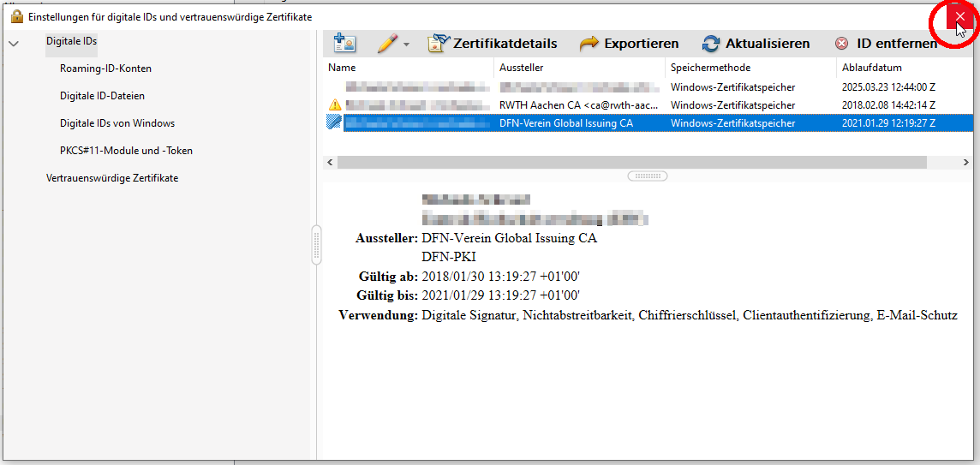The image size is (980, 465).
Task: Click the Add ID icon in toolbar
Action: click(x=344, y=44)
